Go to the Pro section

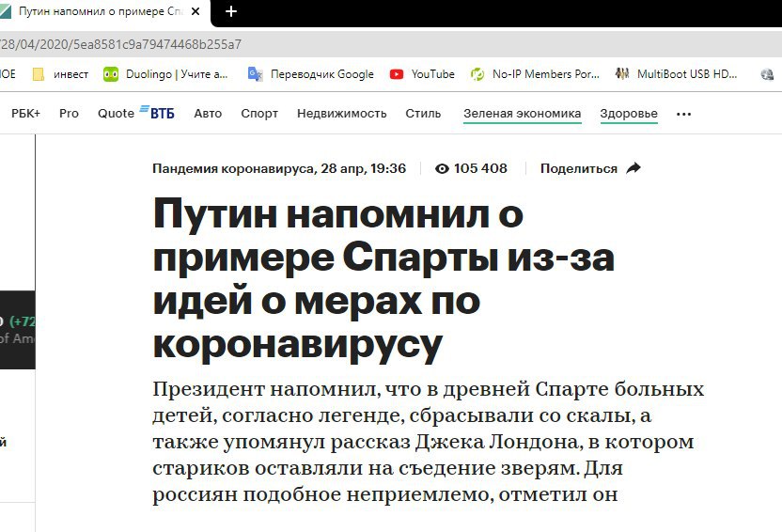(69, 114)
